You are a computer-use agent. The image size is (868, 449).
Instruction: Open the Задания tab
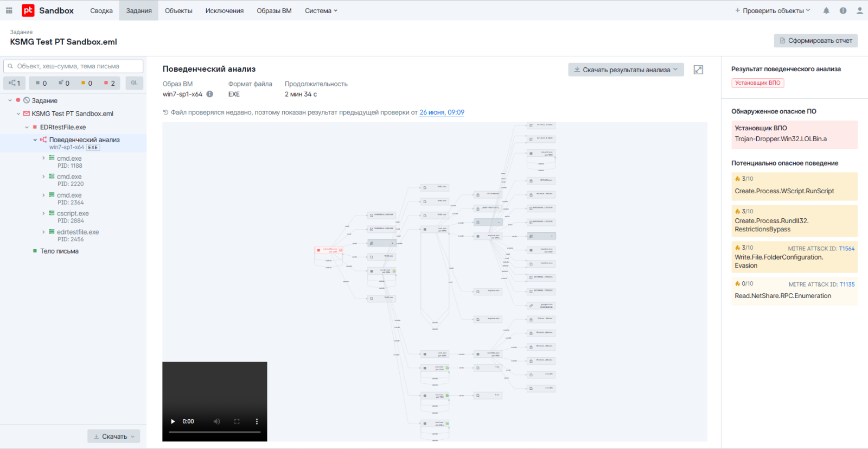point(139,10)
